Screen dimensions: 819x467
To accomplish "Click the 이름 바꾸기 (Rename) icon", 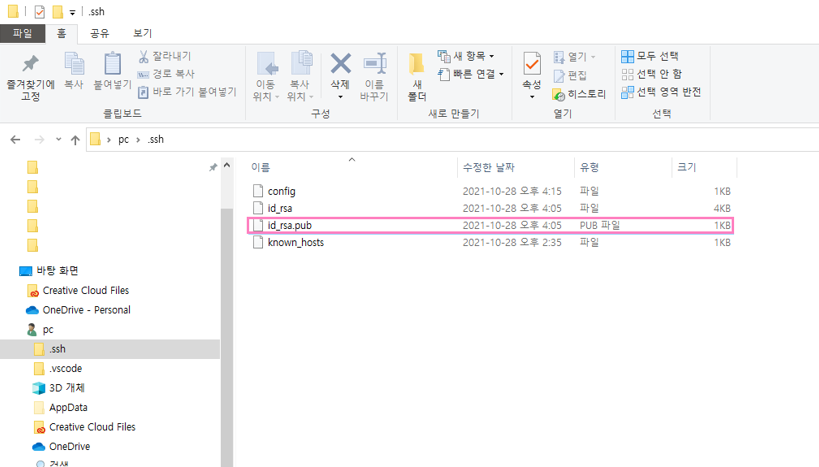I will [374, 73].
